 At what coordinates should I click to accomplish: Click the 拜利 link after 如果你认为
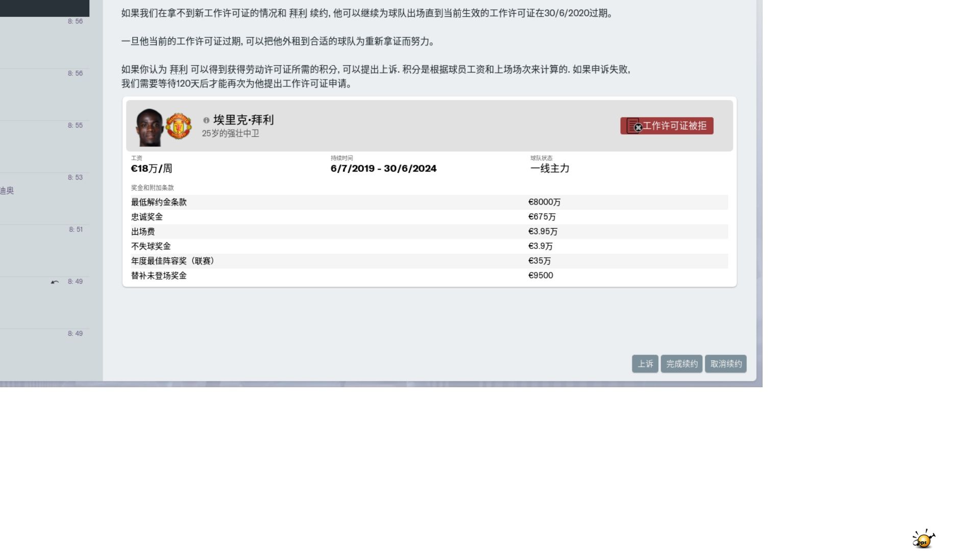pos(179,70)
